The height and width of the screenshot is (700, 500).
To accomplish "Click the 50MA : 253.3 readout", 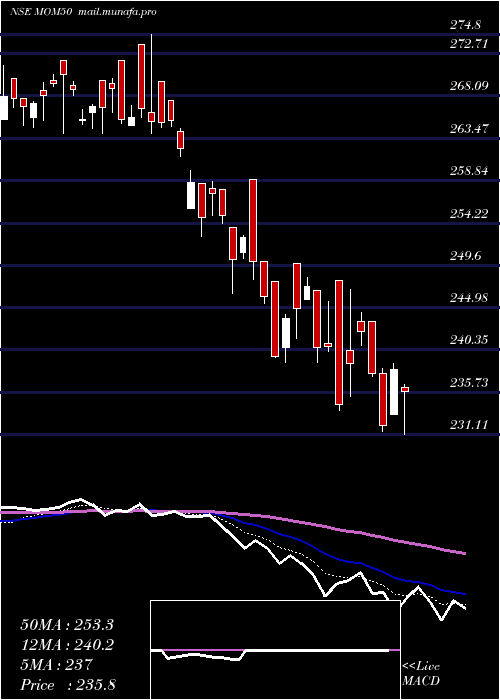I will (x=67, y=625).
